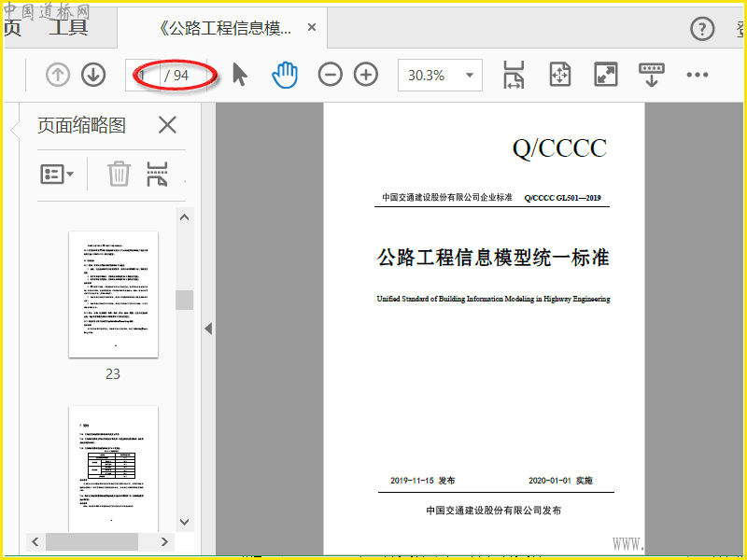Click the 中国交通建设股份有限公司企业标准 header text
747x560 pixels.
pyautogui.click(x=447, y=197)
